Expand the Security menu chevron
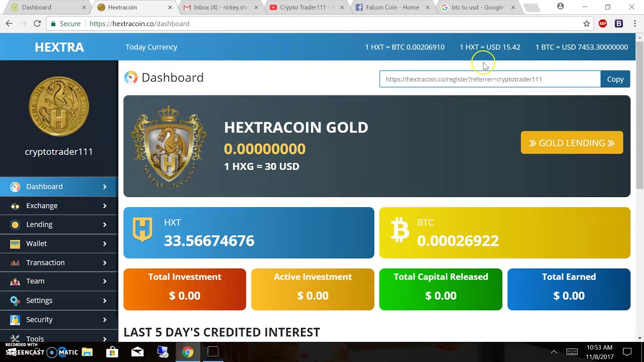This screenshot has height=362, width=644. tap(105, 320)
